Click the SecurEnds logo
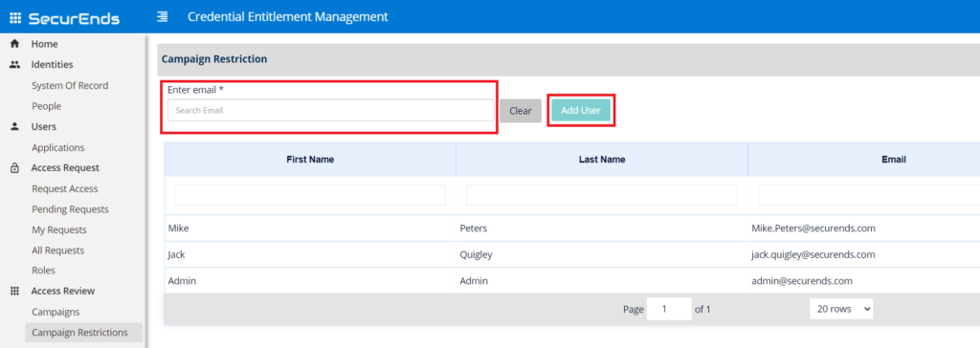Image resolution: width=980 pixels, height=348 pixels. [x=74, y=18]
